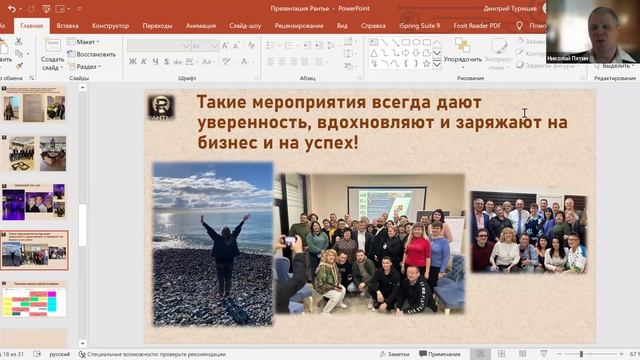Select the text box shape icon
Image resolution: width=640 pixels, height=360 pixels.
pos(374,42)
